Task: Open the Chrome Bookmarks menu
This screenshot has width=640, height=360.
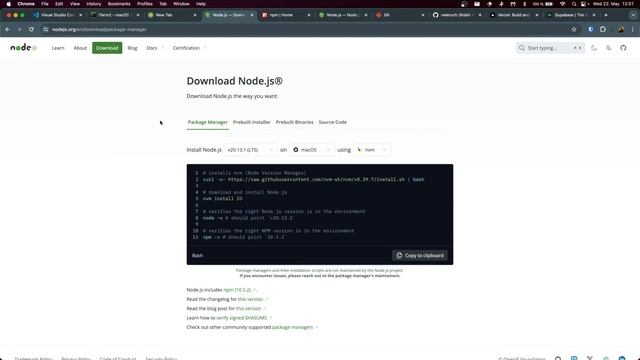Action: (x=119, y=4)
